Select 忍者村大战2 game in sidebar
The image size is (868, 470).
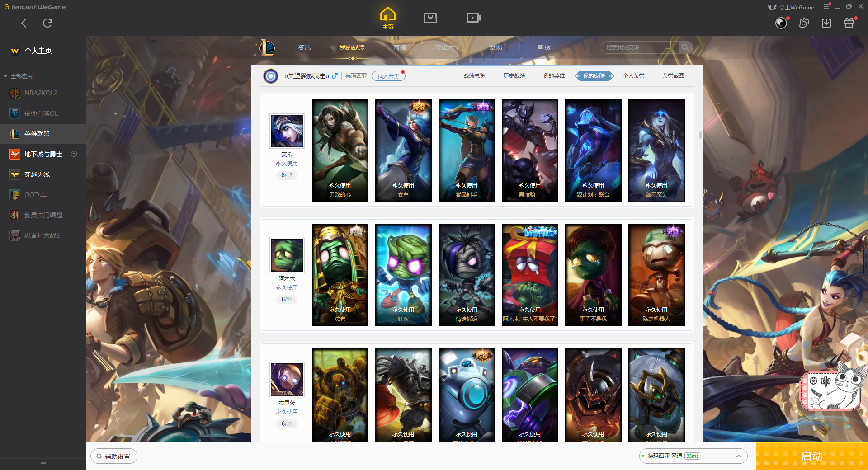point(43,235)
